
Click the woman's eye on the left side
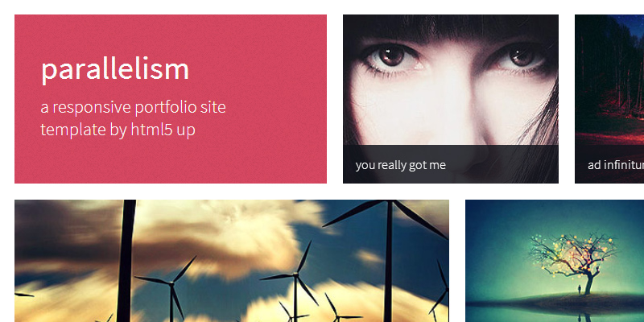(390, 56)
